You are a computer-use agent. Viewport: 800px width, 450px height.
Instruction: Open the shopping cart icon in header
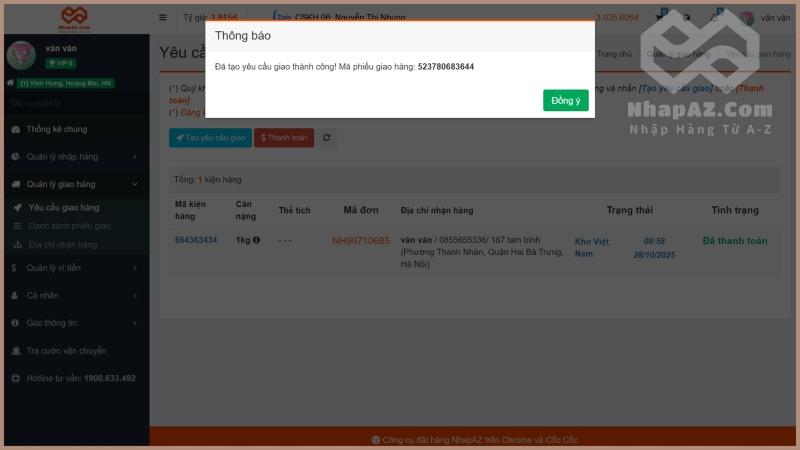coord(660,17)
